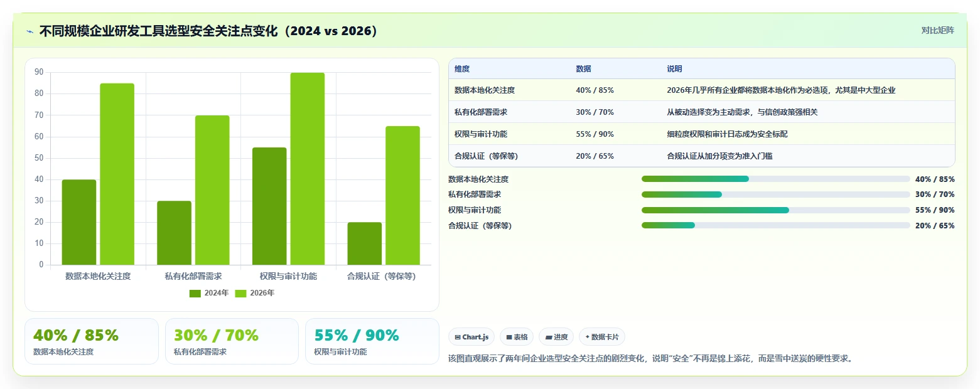This screenshot has width=980, height=389.
Task: Click the 数据本地化关注度 progress bar
Action: (x=775, y=179)
